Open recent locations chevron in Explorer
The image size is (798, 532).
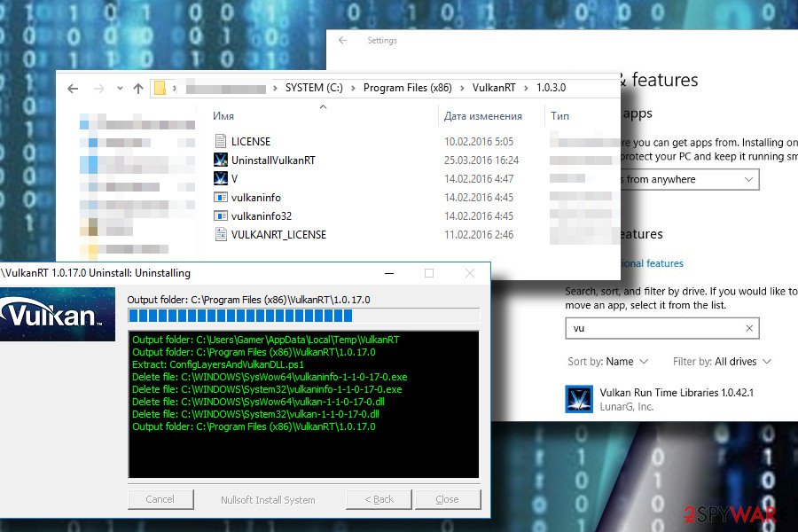[120, 88]
